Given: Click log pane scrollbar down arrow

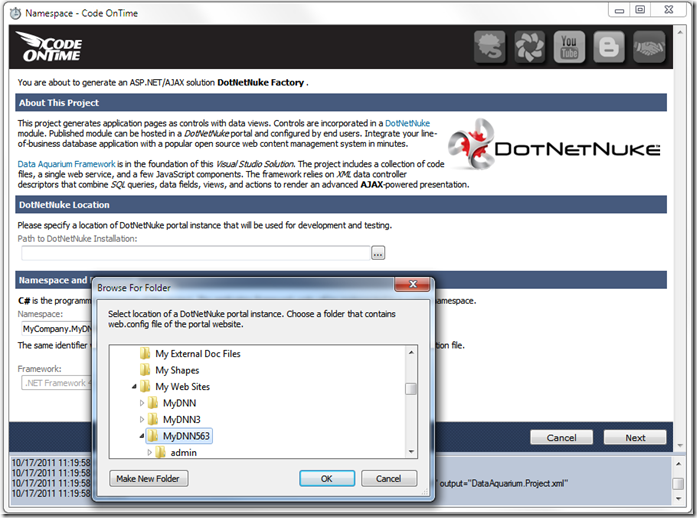Looking at the screenshot, I should pos(678,499).
